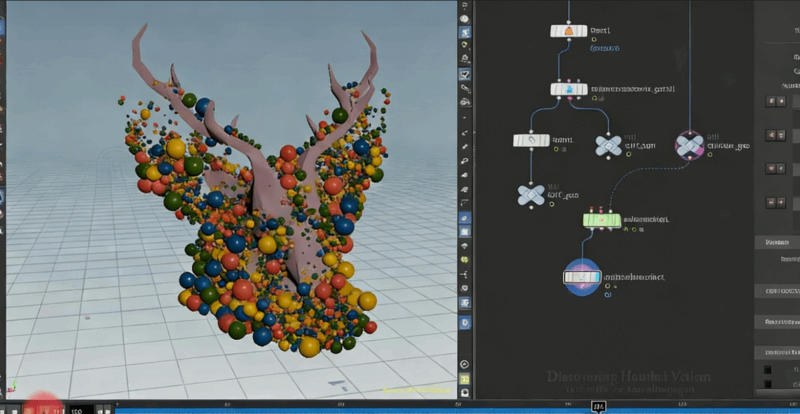Select the X-shaped node with the pink ring

[689, 145]
